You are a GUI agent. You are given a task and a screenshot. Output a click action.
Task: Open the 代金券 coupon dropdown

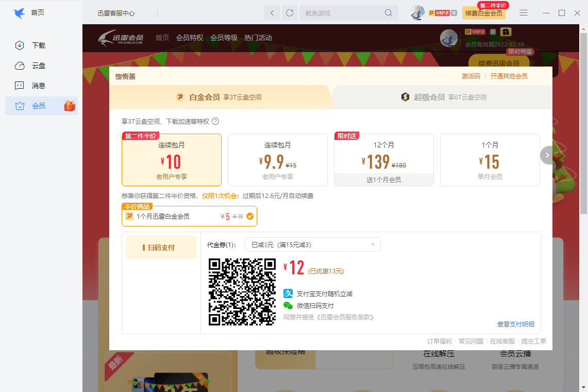(x=313, y=245)
